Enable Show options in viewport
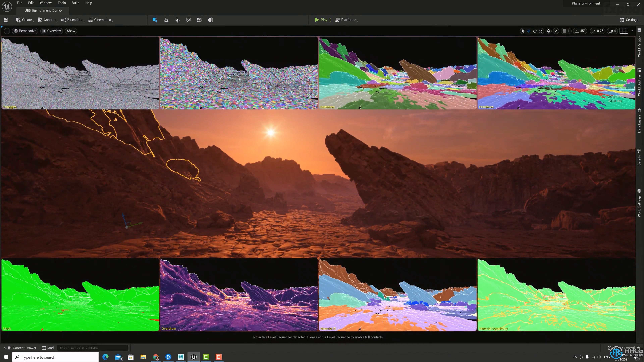The image size is (644, 362). click(71, 31)
